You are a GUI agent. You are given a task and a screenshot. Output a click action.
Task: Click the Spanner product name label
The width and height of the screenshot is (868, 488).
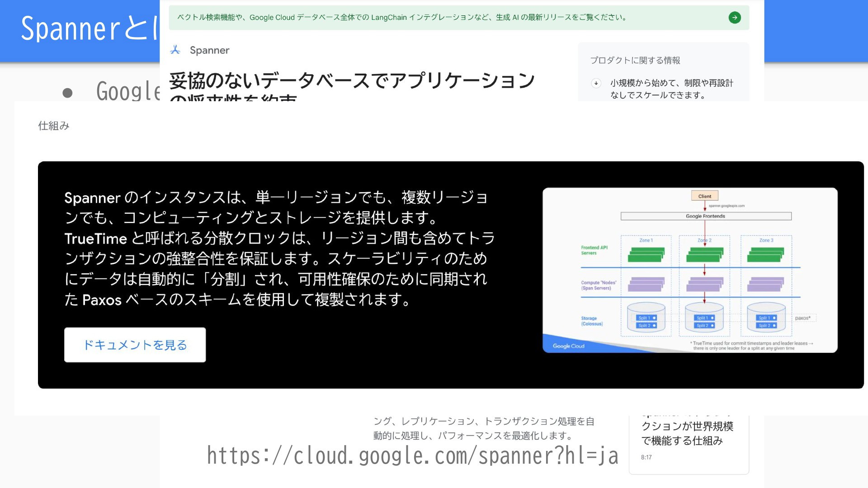click(209, 50)
